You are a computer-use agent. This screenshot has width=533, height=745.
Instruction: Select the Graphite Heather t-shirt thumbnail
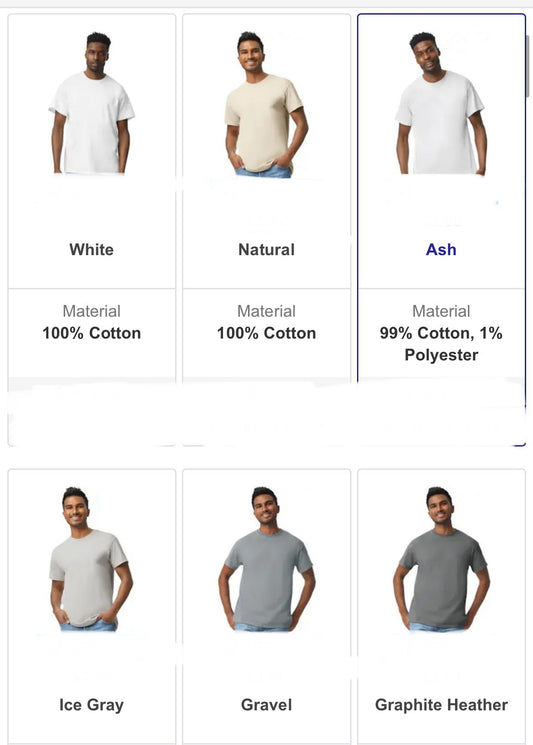(x=441, y=559)
